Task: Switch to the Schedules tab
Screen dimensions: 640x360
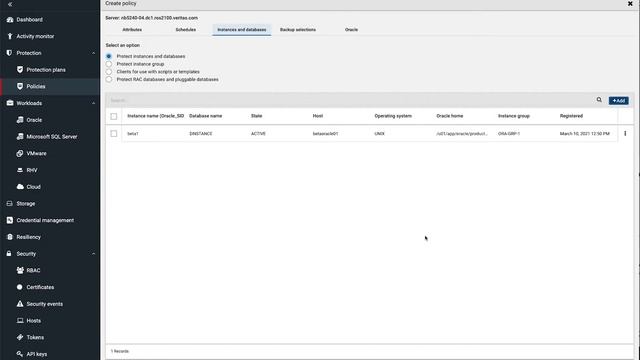Action: (x=186, y=30)
